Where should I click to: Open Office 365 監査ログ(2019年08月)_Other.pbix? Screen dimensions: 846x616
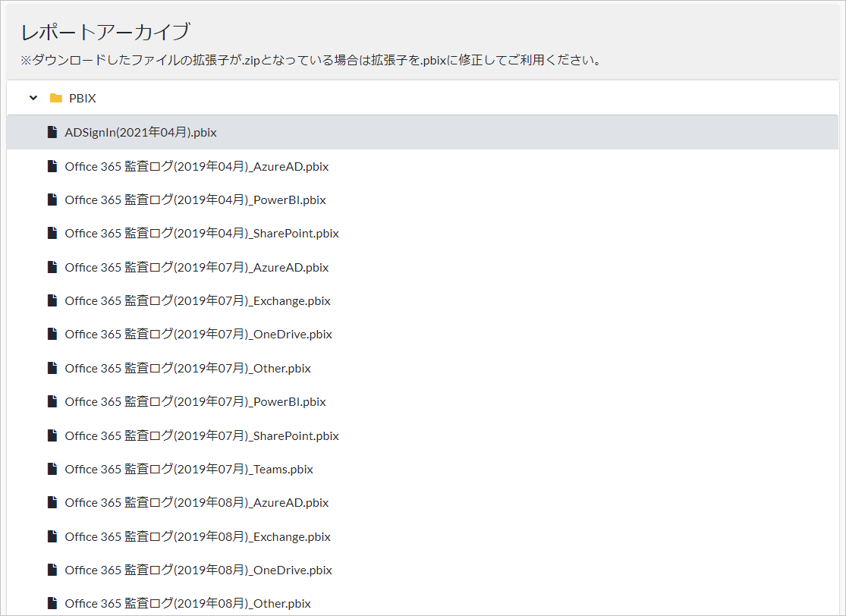(x=187, y=603)
